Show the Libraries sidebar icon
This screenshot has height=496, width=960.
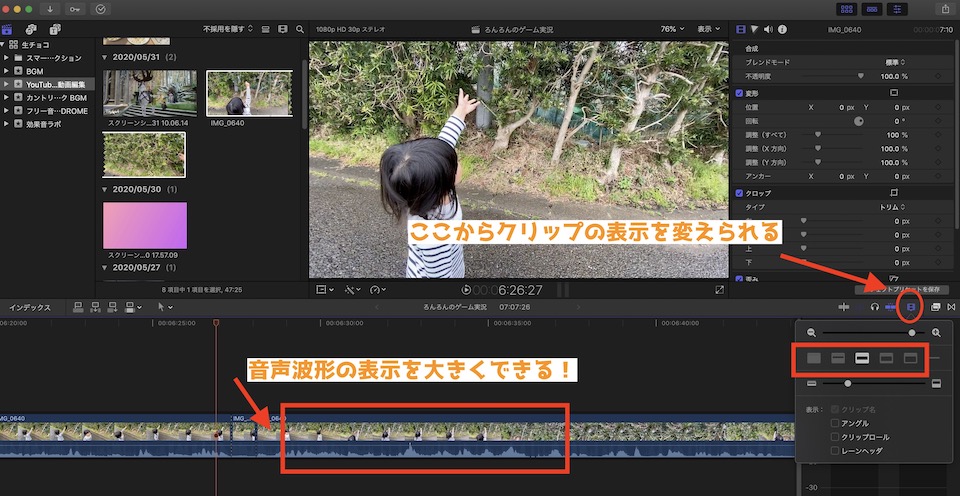coord(7,29)
